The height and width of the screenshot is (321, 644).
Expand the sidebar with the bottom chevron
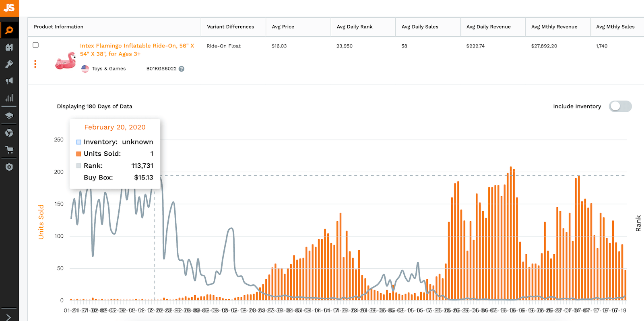(9, 317)
